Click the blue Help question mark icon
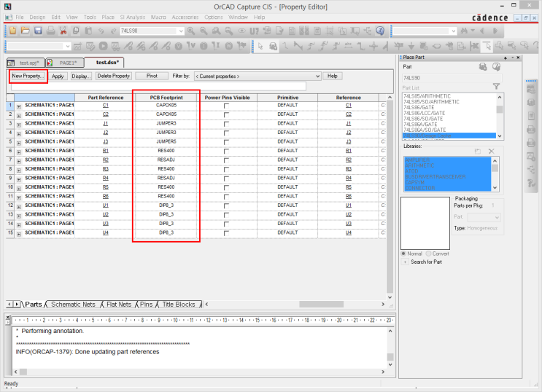 tap(380, 31)
